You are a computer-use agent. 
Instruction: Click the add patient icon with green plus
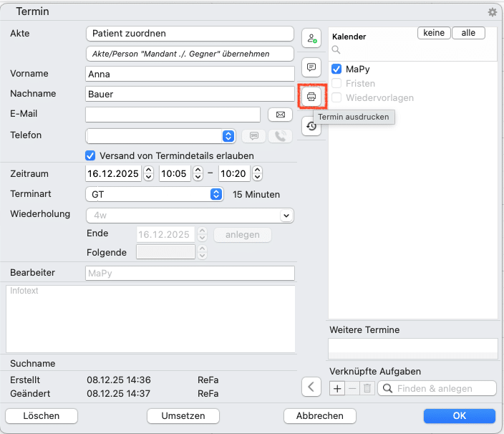click(x=311, y=38)
